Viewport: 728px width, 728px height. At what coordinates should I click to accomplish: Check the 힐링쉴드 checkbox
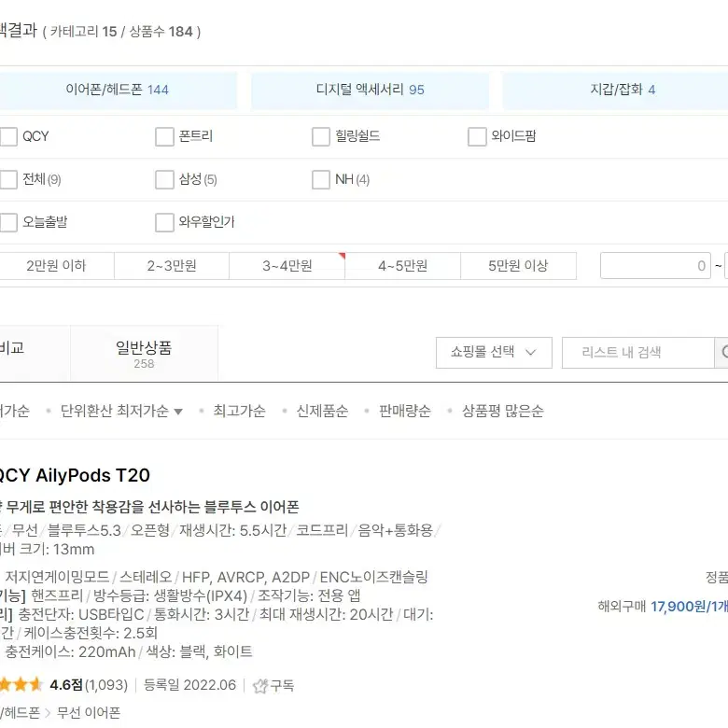321,136
